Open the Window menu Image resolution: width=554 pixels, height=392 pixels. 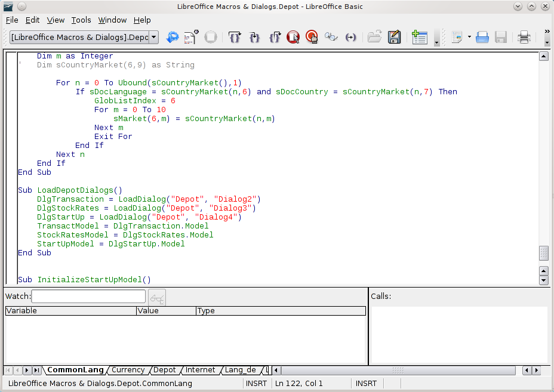[112, 20]
